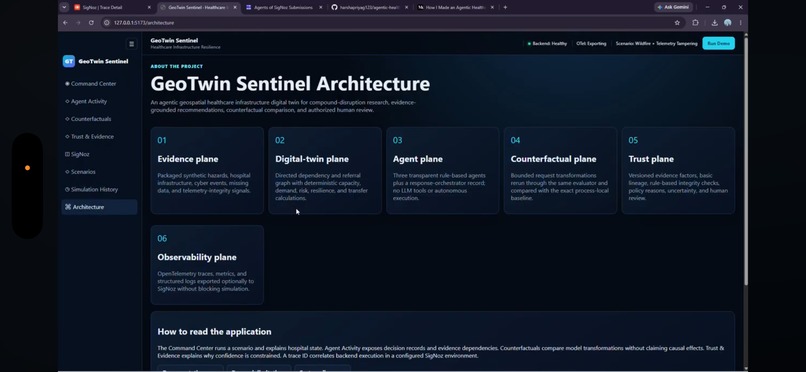Open the browser extensions puzzle icon
806x372 pixels.
pyautogui.click(x=695, y=23)
